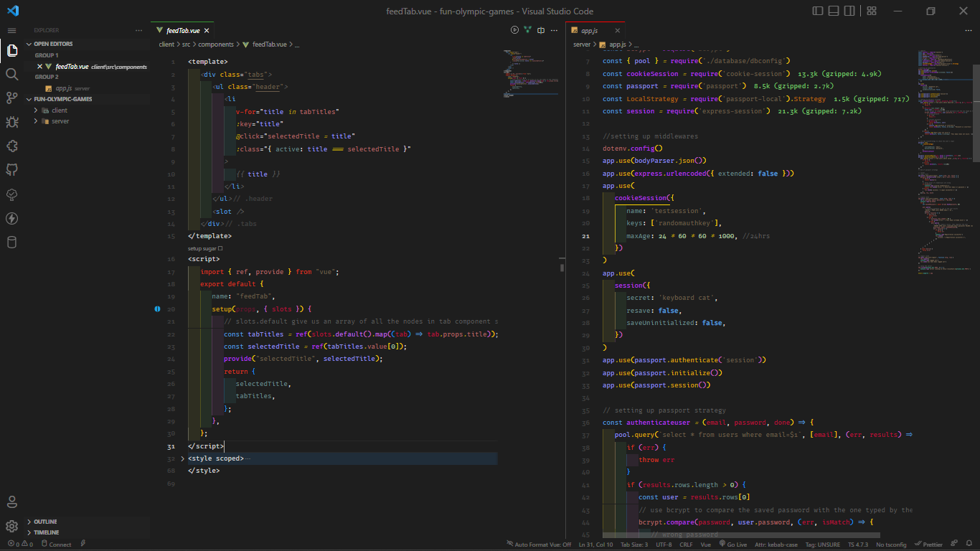Open the GitHub view in activity bar
The width and height of the screenshot is (980, 551).
11,170
